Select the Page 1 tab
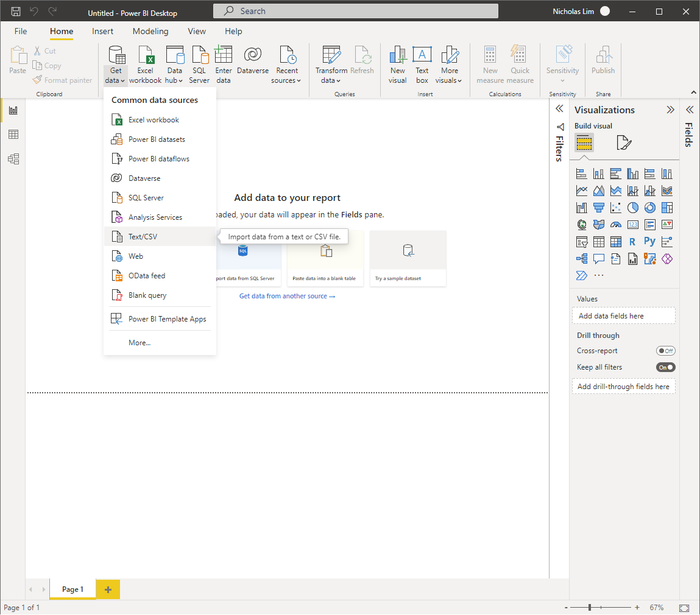Screen dimensions: 700x615 [x=72, y=589]
